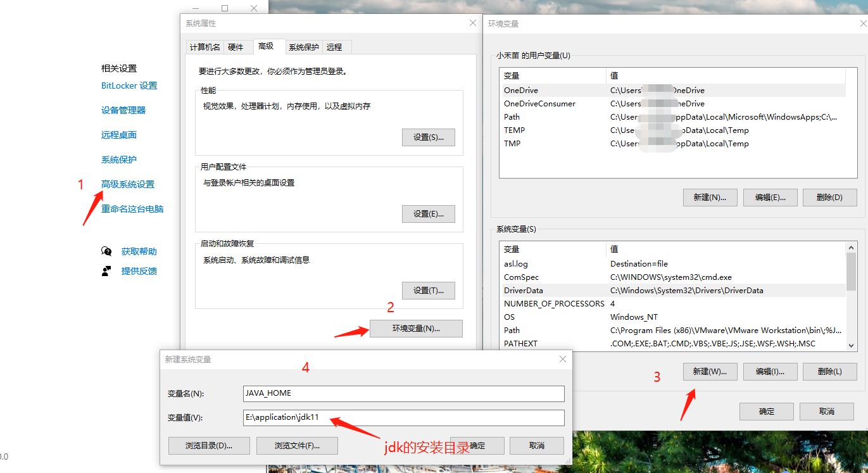Screen dimensions: 868x473
Task: Click 浏览目录(D) button
Action: tap(209, 445)
